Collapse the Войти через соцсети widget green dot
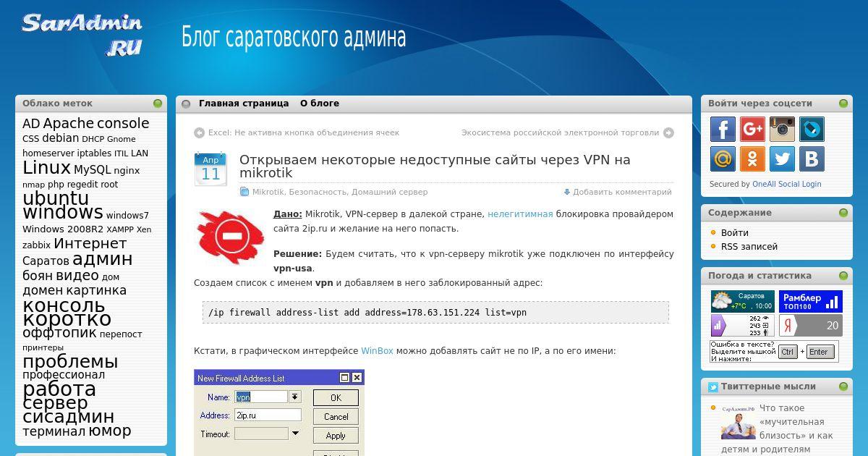Image resolution: width=868 pixels, height=456 pixels. (843, 104)
